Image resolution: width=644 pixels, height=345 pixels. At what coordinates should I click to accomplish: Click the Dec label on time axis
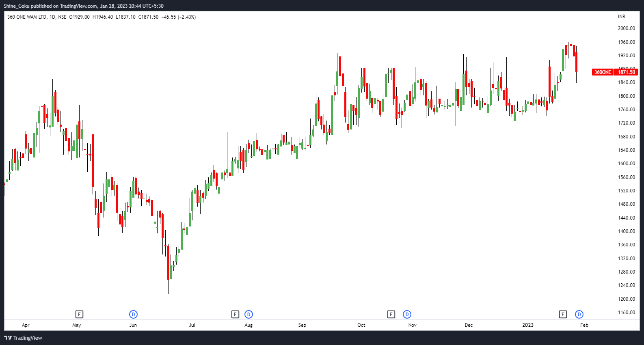(469, 325)
